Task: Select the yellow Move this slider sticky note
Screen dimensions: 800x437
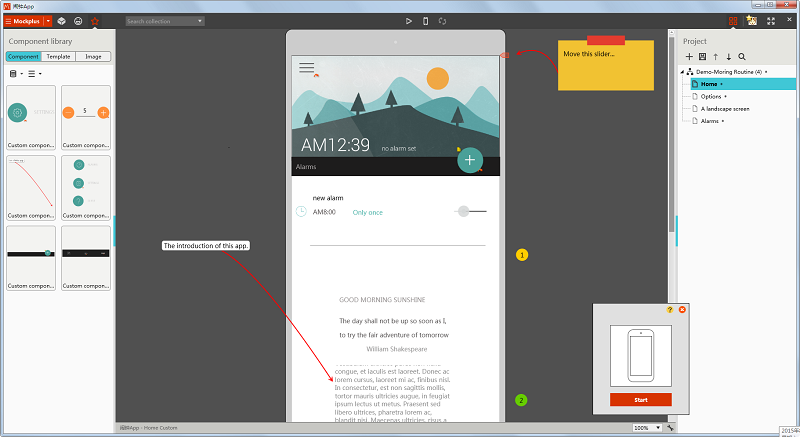Action: click(x=606, y=65)
